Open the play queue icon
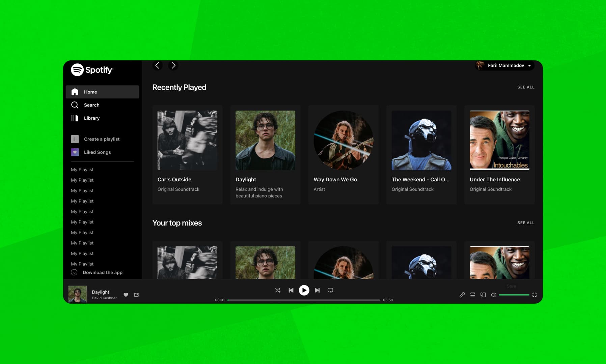The width and height of the screenshot is (606, 364). (473, 295)
